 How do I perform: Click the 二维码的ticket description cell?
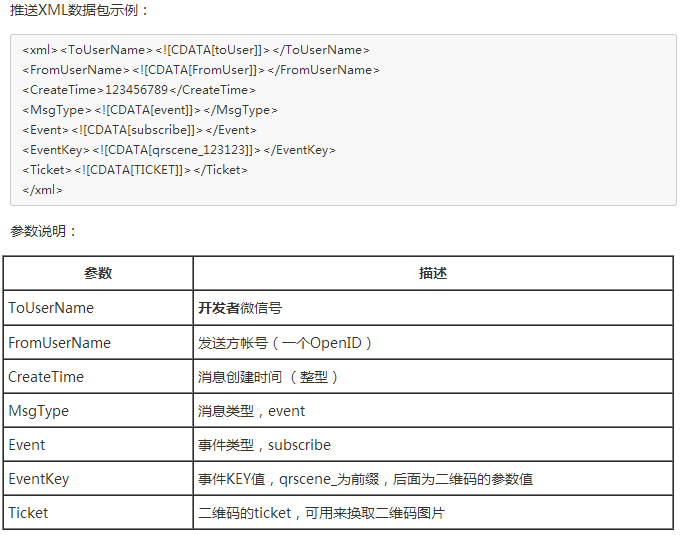click(320, 513)
